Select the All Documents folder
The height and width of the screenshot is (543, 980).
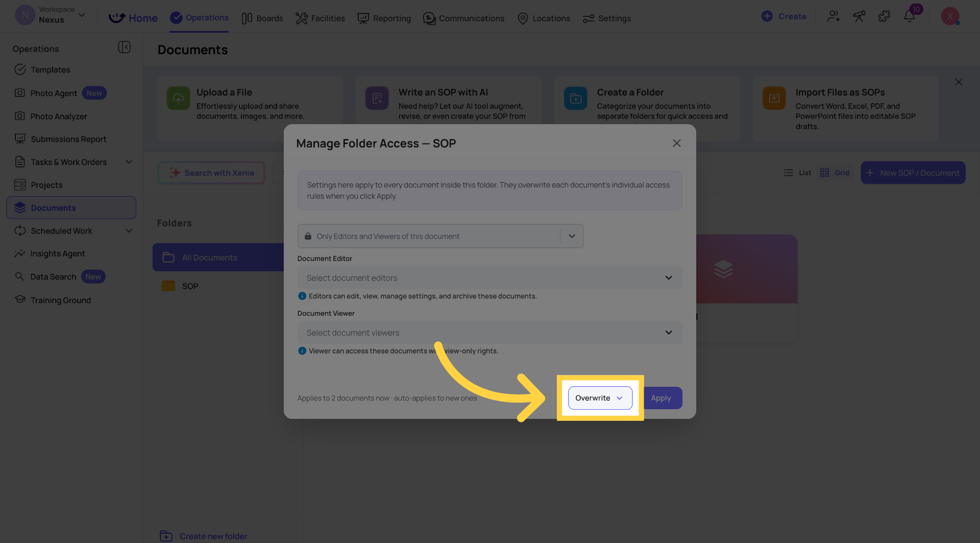tap(218, 257)
